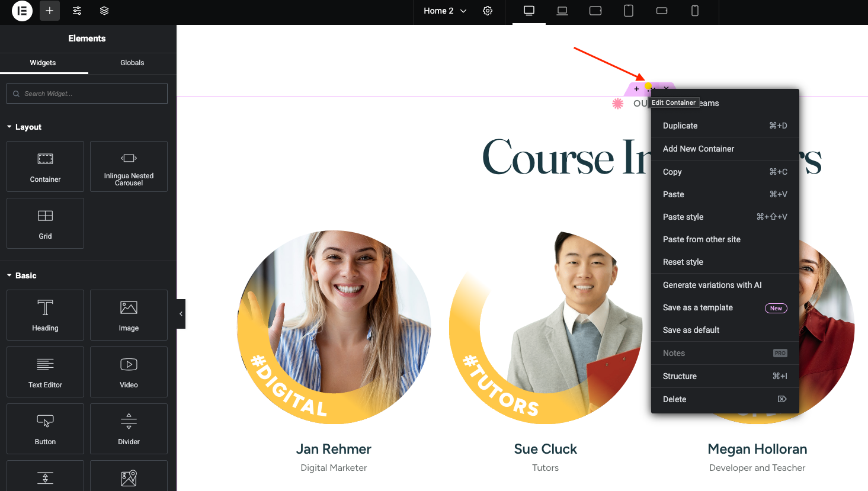Open the Home 2 page dropdown
Screen dimensions: 868x491
[x=445, y=11]
